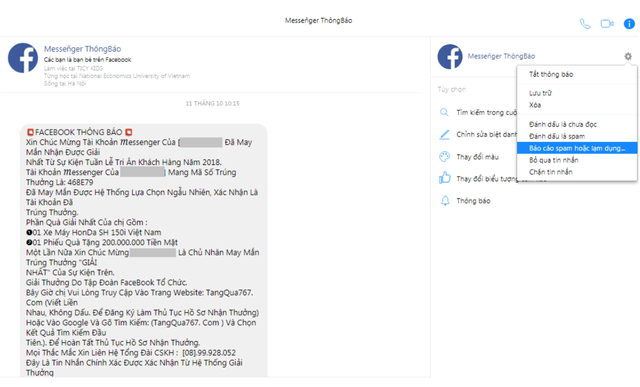Click the magnifier search conversation icon

[x=444, y=112]
